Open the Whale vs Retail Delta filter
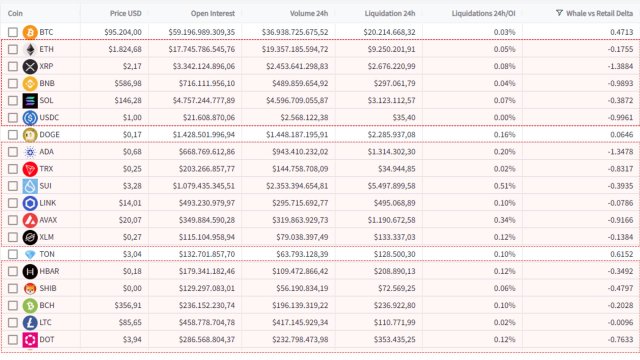This screenshot has height=360, width=640. [559, 13]
